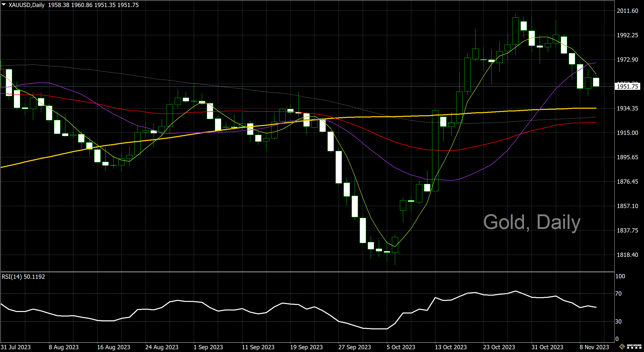644x352 pixels.
Task: Click the OHLC values in chart header
Action: (93, 5)
